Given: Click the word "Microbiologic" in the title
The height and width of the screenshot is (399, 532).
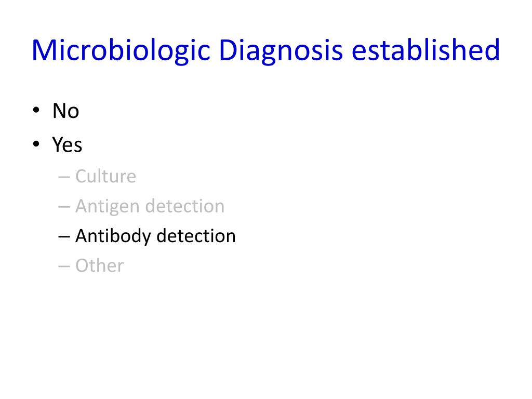Looking at the screenshot, I should click(x=122, y=51).
